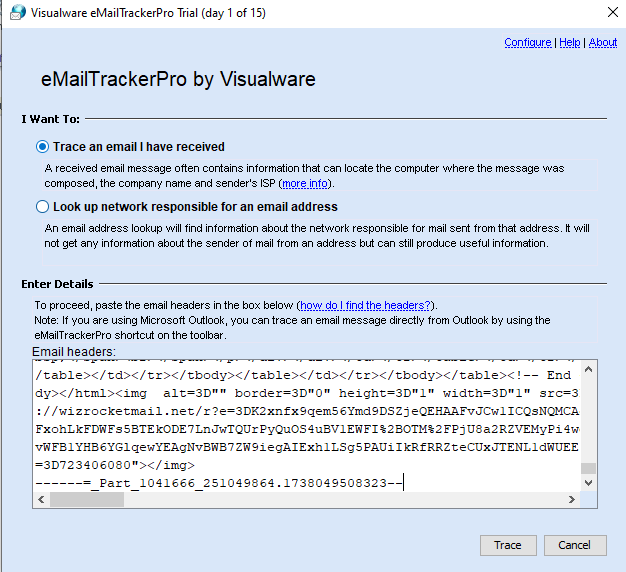
Task: Close the eMailTrackerPro dialog window
Action: [613, 12]
